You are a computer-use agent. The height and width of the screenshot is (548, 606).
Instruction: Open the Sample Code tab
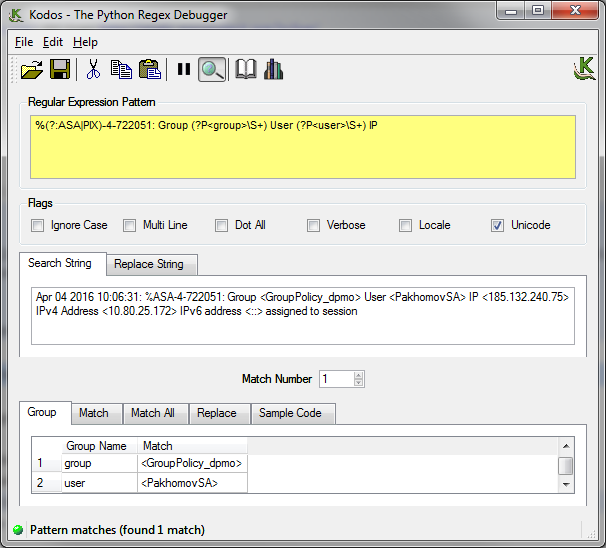(290, 413)
